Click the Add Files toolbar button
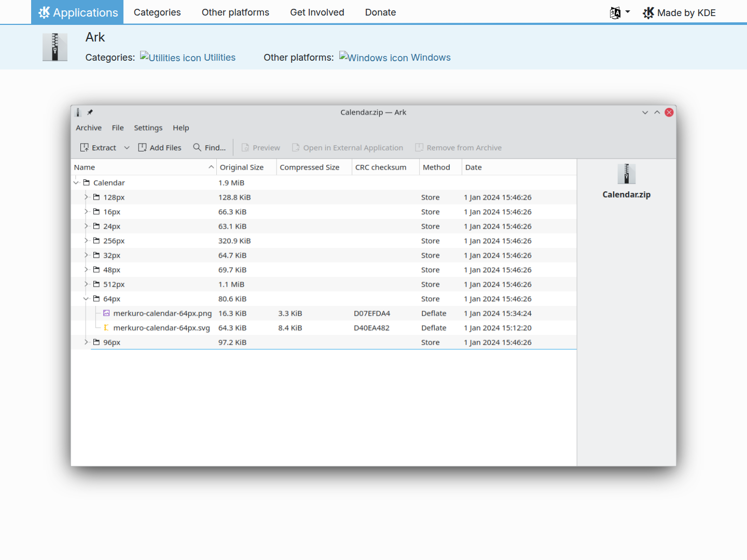The image size is (747, 560). click(x=160, y=148)
